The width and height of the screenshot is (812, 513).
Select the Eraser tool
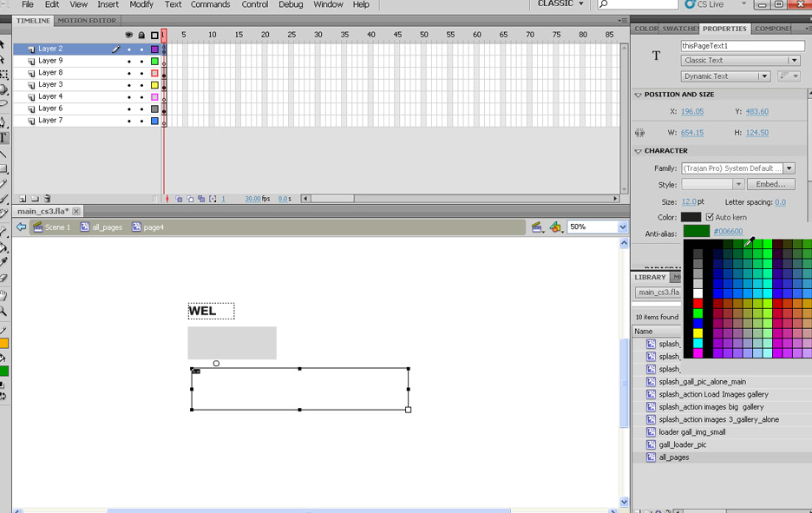click(4, 279)
